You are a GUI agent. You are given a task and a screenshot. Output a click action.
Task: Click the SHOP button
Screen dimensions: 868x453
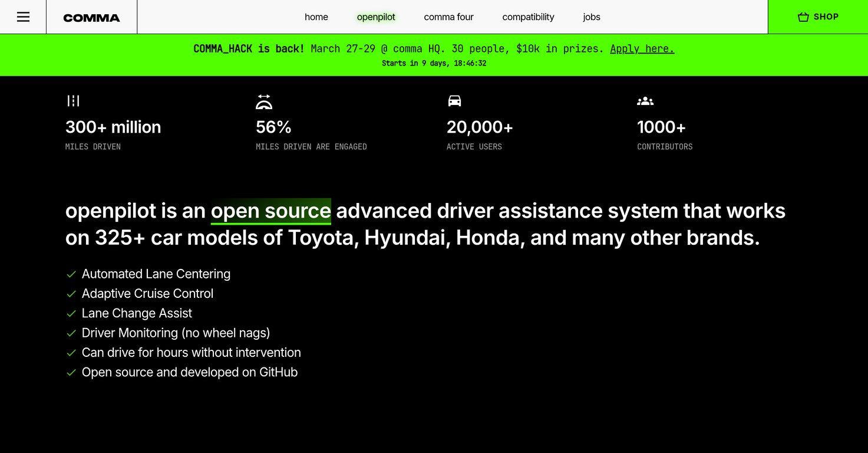click(x=818, y=17)
